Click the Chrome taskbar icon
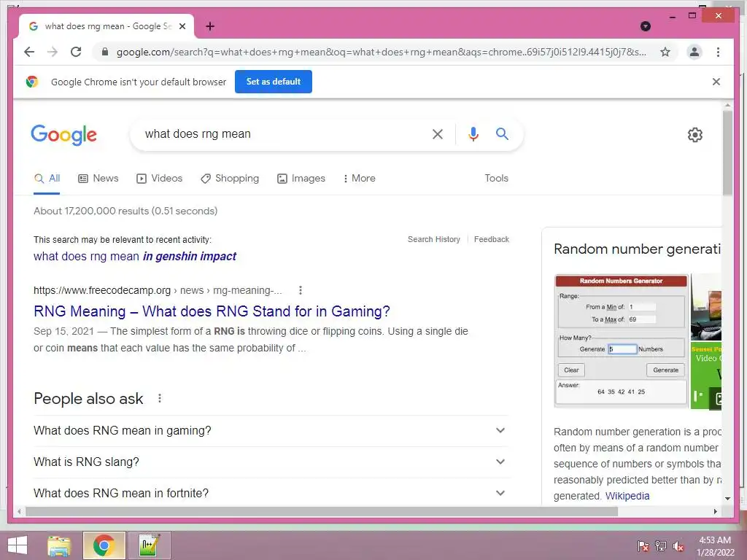Image resolution: width=747 pixels, height=560 pixels. pyautogui.click(x=104, y=545)
